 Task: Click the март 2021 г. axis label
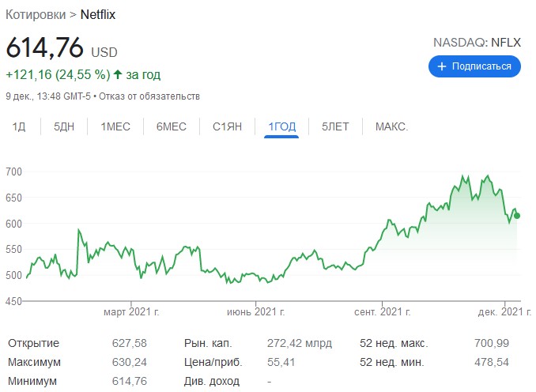[x=131, y=312]
